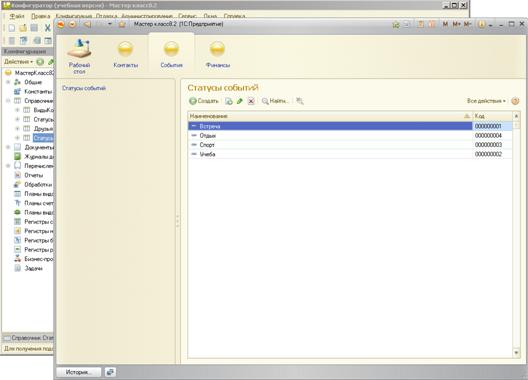Open the Статусы событий link in left panel

tap(84, 88)
